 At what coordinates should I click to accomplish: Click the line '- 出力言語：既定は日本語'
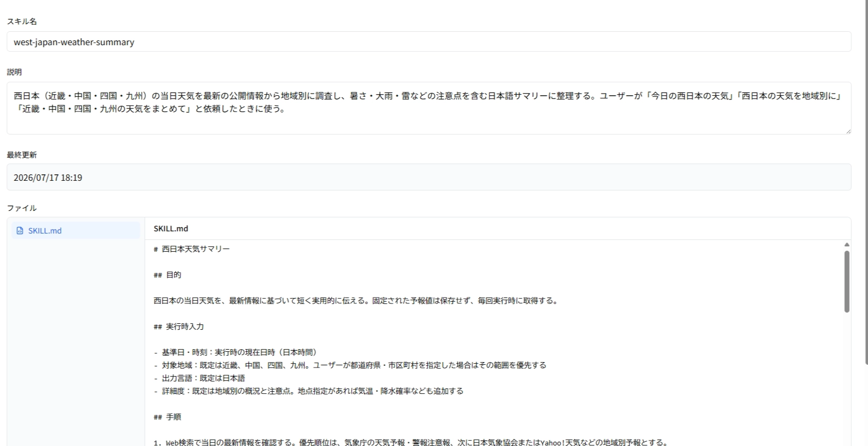point(199,378)
